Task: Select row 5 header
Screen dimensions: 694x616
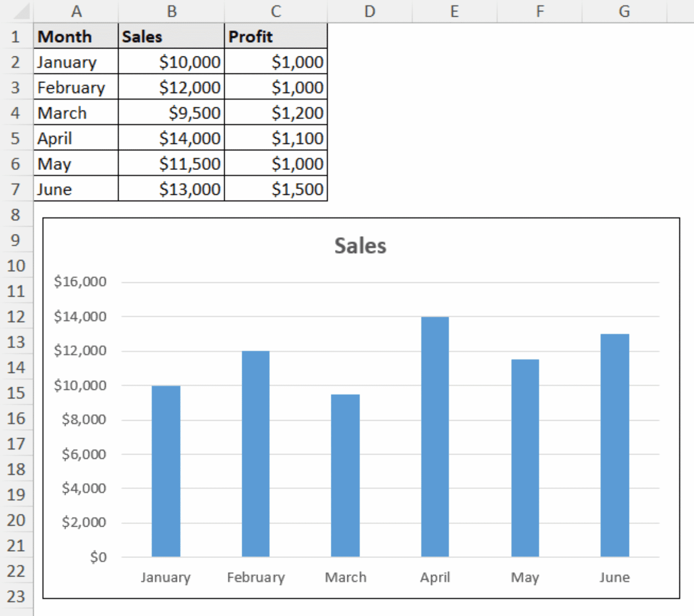Action: [16, 138]
